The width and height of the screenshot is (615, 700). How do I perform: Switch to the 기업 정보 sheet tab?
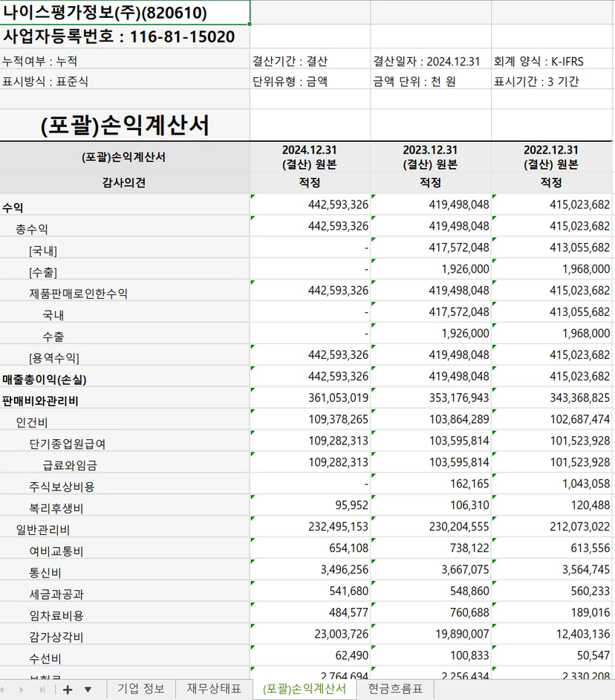coord(140,689)
